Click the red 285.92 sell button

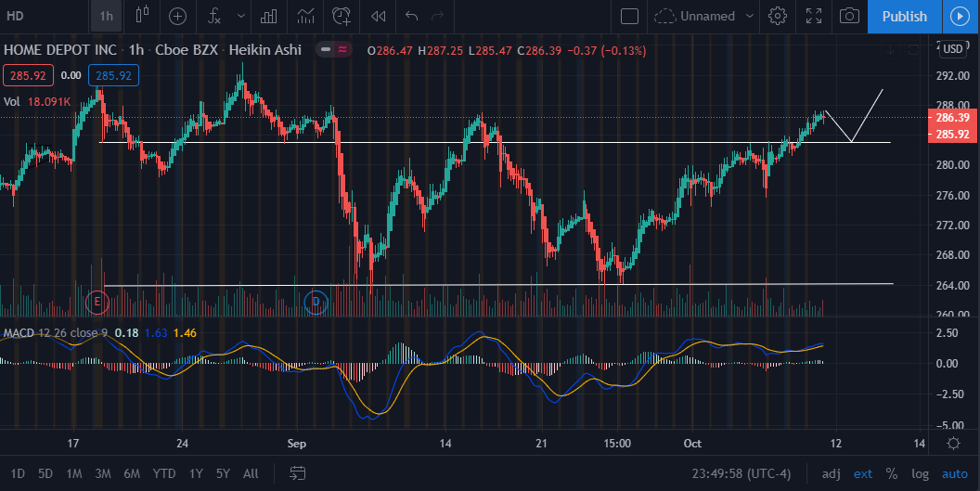tap(28, 75)
